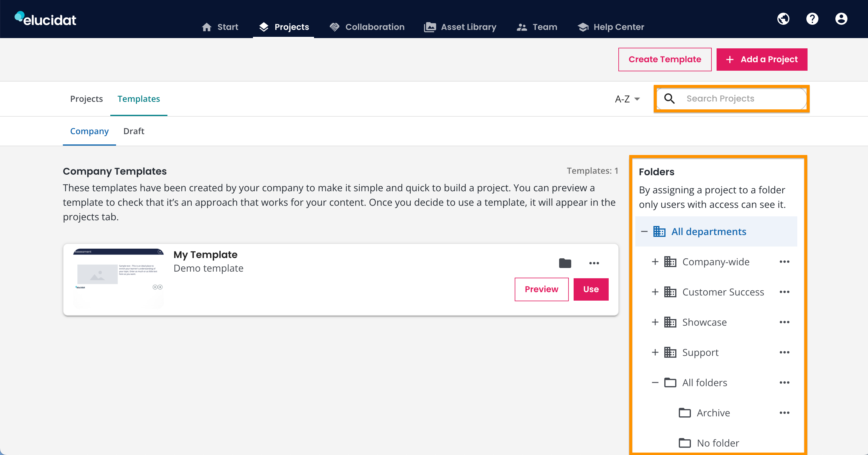Click the Support department building icon

(670, 352)
